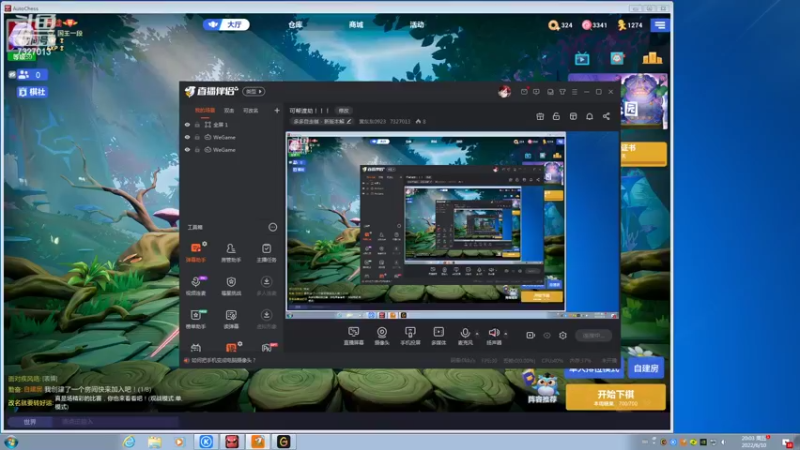
Task: Click the grey live status button
Action: click(x=593, y=335)
